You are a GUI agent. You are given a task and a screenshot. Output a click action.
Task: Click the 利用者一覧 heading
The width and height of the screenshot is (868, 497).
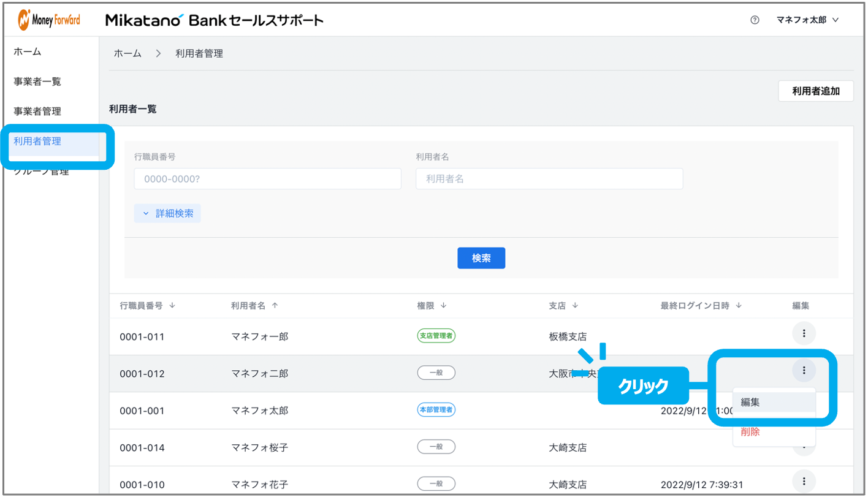pos(133,109)
